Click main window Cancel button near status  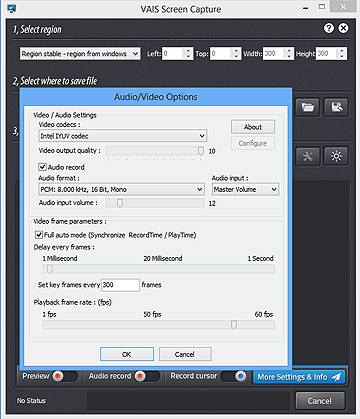click(320, 401)
